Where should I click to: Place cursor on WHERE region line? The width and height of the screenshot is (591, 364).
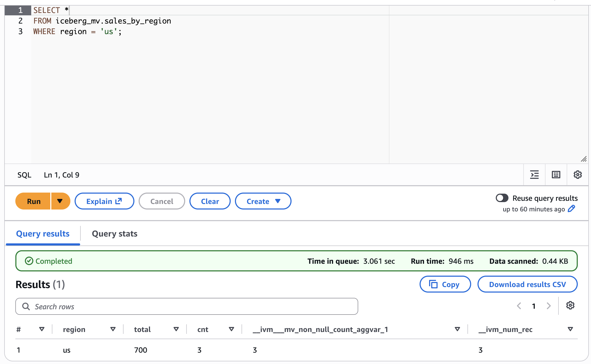tap(78, 31)
